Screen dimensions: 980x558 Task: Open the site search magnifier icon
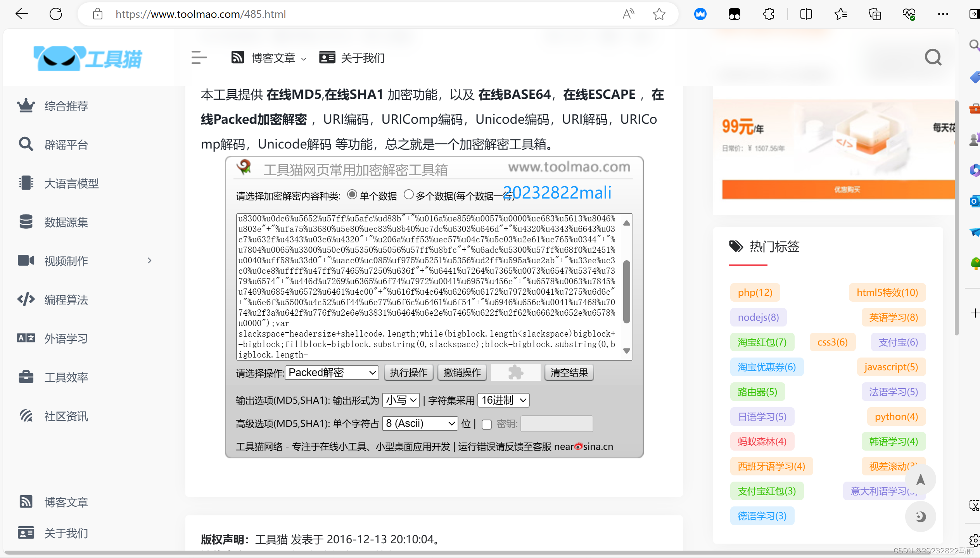pyautogui.click(x=933, y=57)
